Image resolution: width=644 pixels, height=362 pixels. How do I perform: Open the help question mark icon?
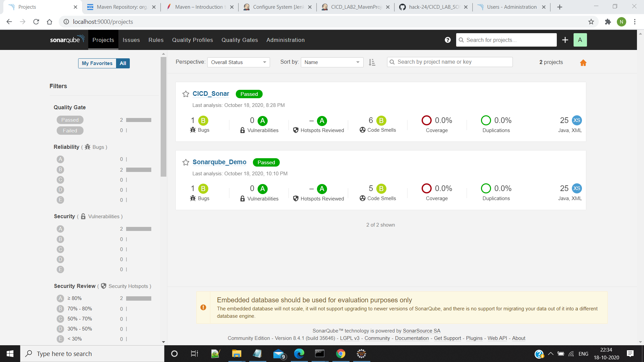click(x=447, y=40)
